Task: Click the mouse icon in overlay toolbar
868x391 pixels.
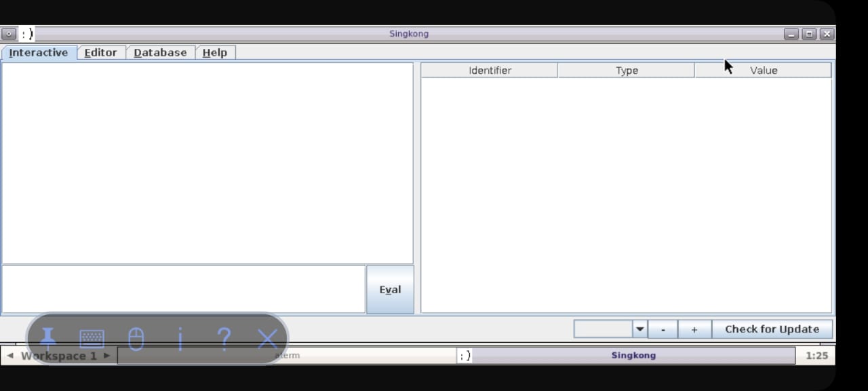Action: (136, 338)
